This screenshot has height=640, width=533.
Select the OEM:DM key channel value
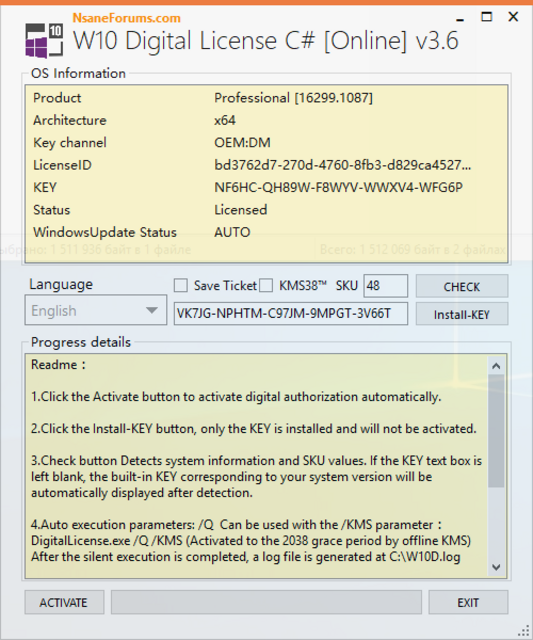[242, 142]
